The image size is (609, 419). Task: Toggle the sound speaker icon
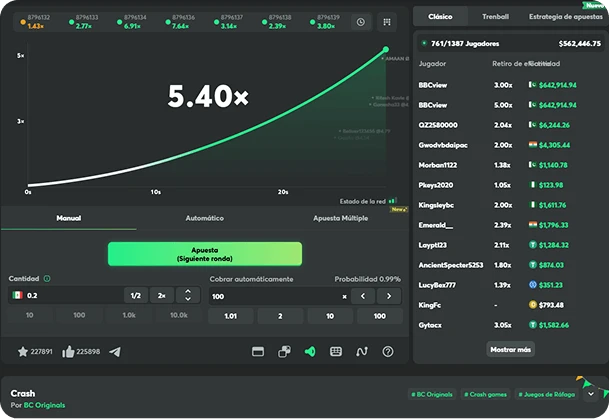click(309, 352)
